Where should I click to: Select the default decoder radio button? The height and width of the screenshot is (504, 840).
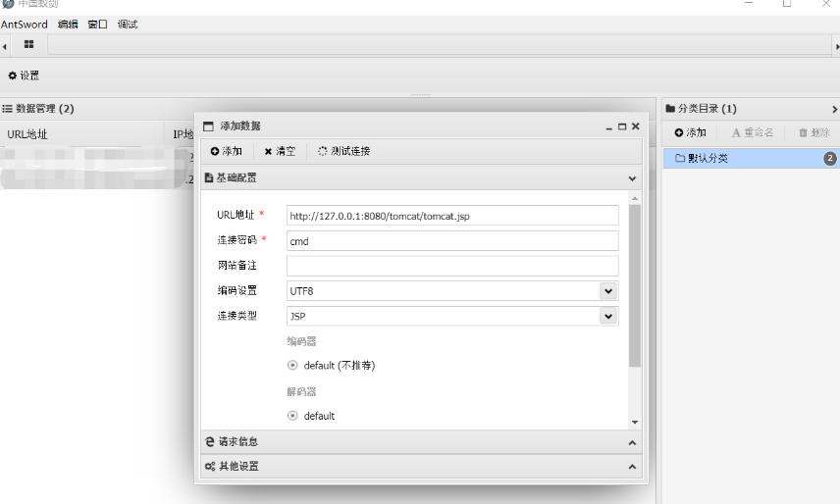click(x=292, y=416)
